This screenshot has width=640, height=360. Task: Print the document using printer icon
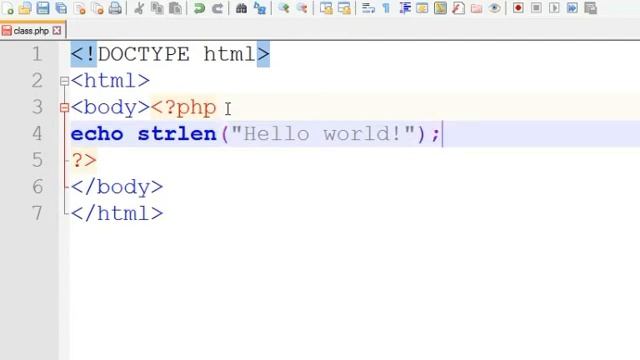click(x=116, y=8)
